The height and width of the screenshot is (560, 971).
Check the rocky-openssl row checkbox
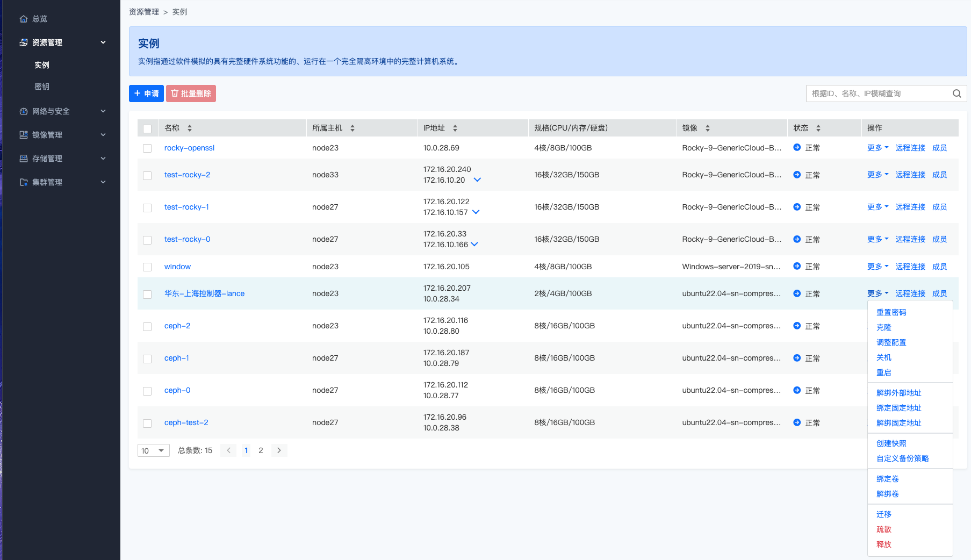point(147,148)
